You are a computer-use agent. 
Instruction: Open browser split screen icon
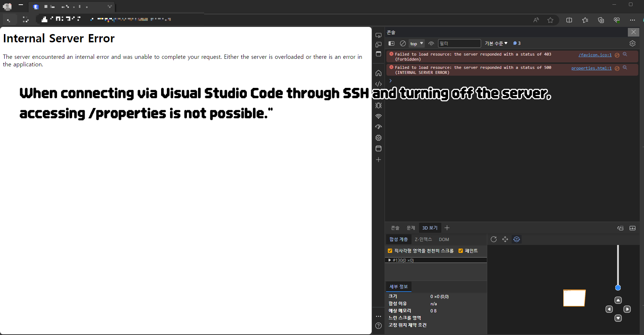point(569,20)
